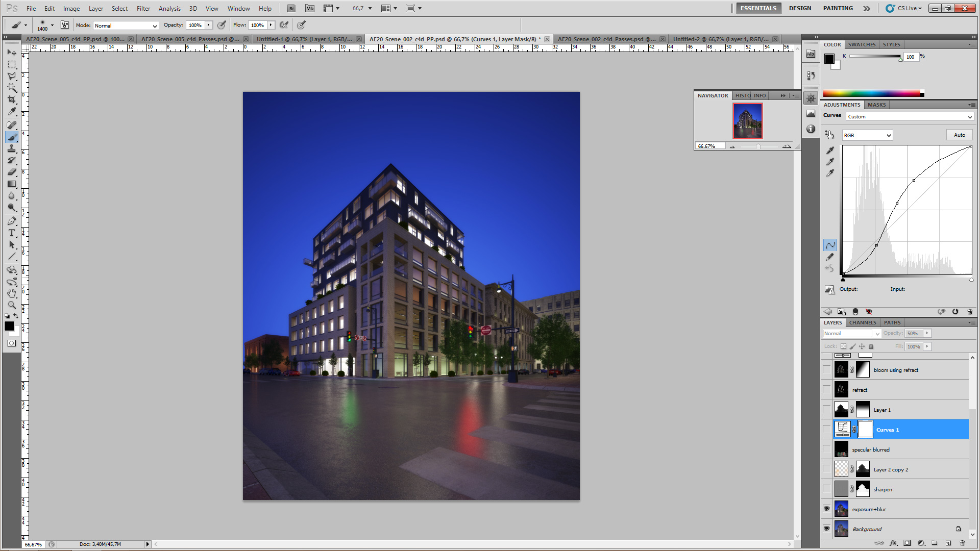Open the RGB channel dropdown in Curves
The height and width of the screenshot is (551, 980).
867,135
